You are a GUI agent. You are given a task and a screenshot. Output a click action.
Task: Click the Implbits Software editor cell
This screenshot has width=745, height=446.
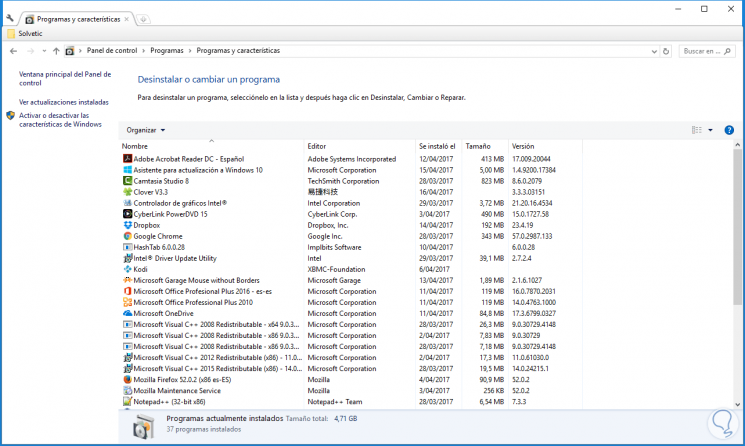click(334, 247)
